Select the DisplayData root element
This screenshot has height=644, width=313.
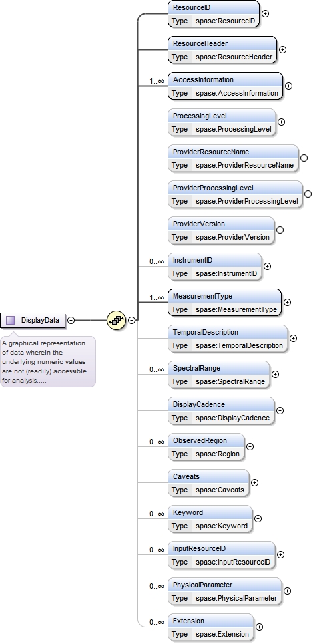pyautogui.click(x=33, y=320)
